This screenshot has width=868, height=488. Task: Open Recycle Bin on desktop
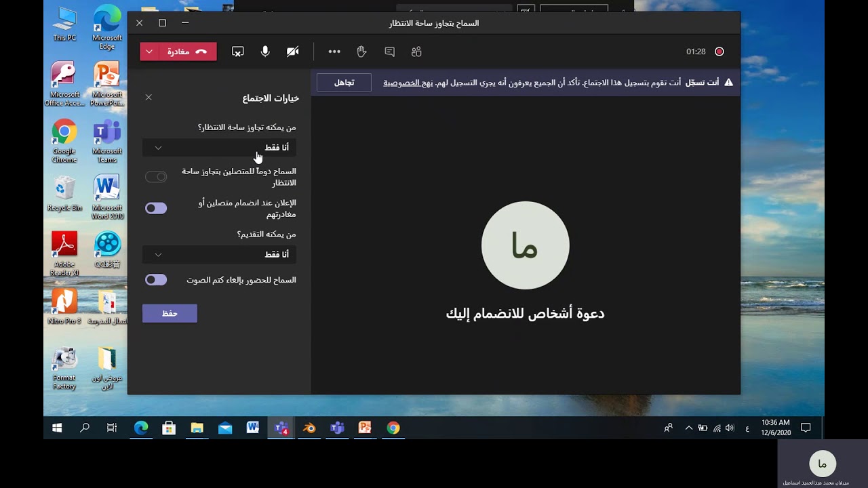click(x=64, y=193)
